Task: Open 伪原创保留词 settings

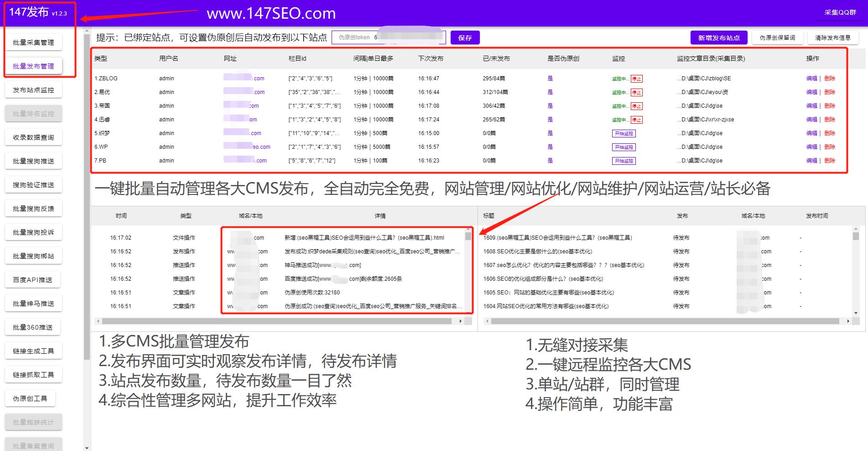Action: 778,37
